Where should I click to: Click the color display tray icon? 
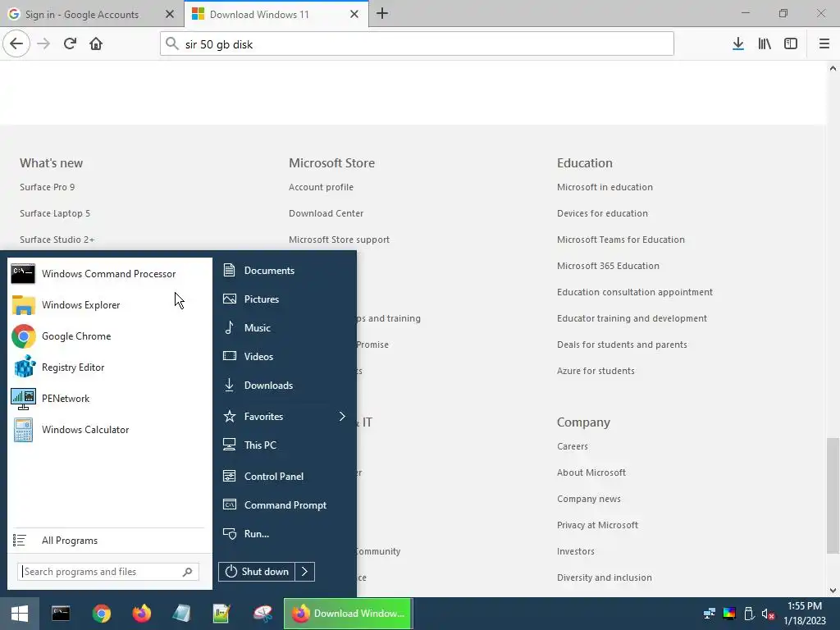coord(729,614)
